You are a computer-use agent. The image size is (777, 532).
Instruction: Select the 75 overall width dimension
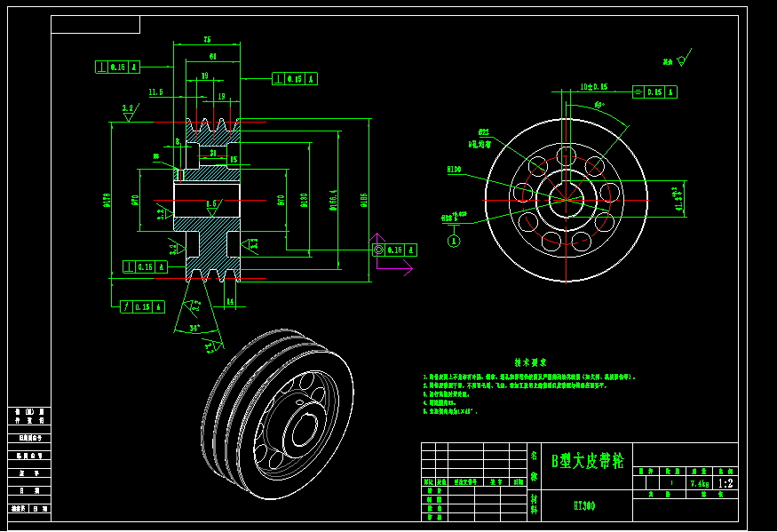[x=207, y=40]
